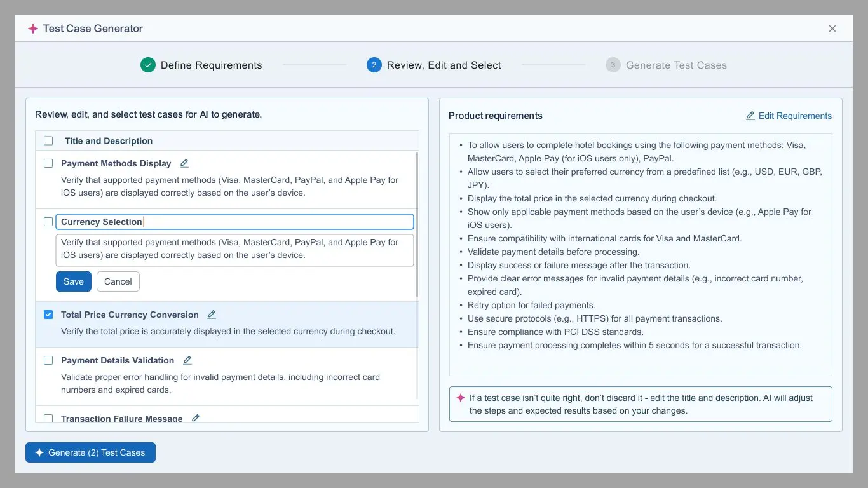This screenshot has width=868, height=488.
Task: Tick the Payment Details Validation checkbox
Action: pyautogui.click(x=48, y=360)
